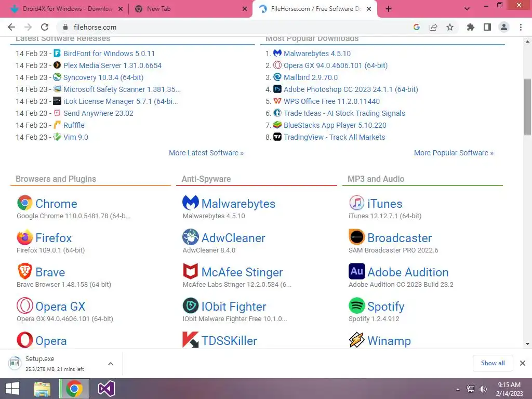Click the Brave lion logo icon

(x=25, y=271)
